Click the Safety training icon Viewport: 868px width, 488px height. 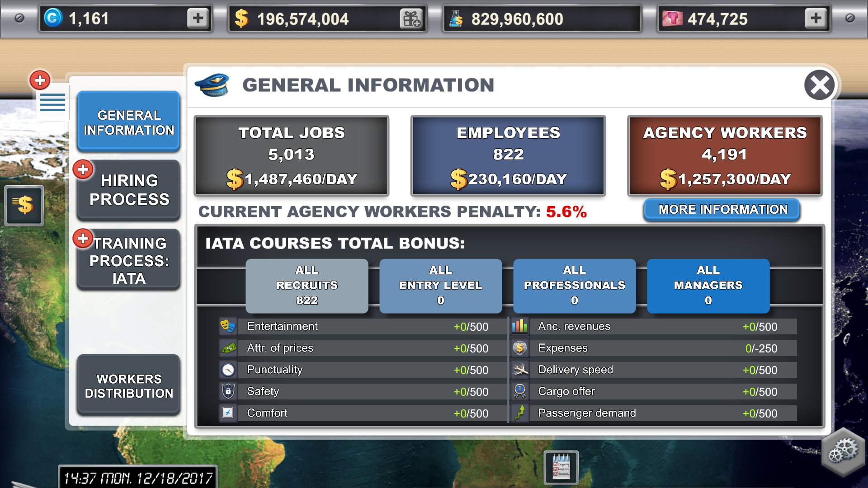point(228,391)
